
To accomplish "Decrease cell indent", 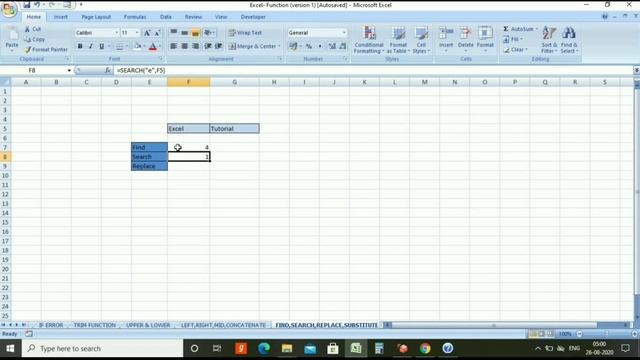I will point(208,46).
